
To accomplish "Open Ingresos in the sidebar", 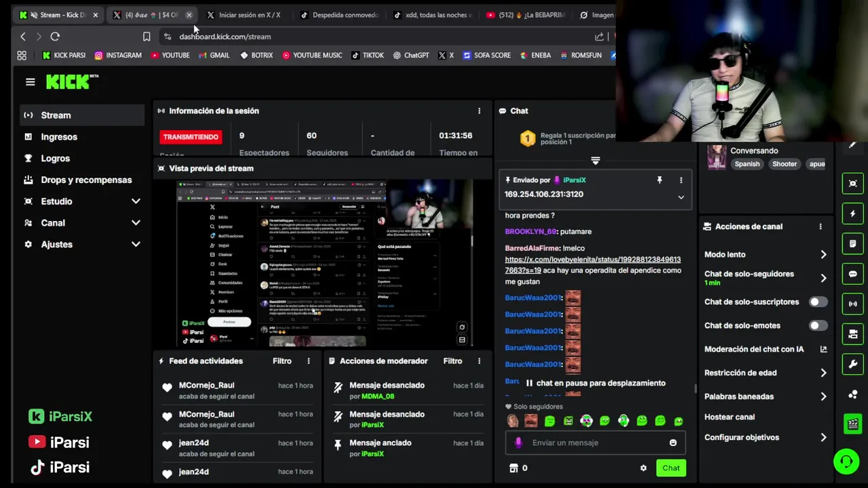I will (83, 137).
